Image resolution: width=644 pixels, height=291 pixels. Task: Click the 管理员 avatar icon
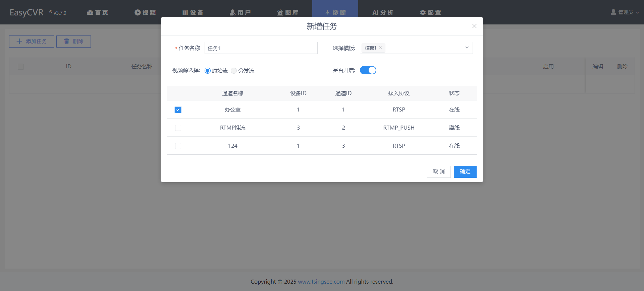(613, 12)
